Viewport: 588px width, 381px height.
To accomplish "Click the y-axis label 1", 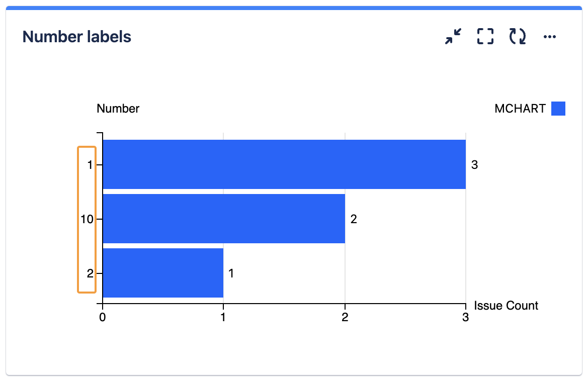I will point(90,164).
